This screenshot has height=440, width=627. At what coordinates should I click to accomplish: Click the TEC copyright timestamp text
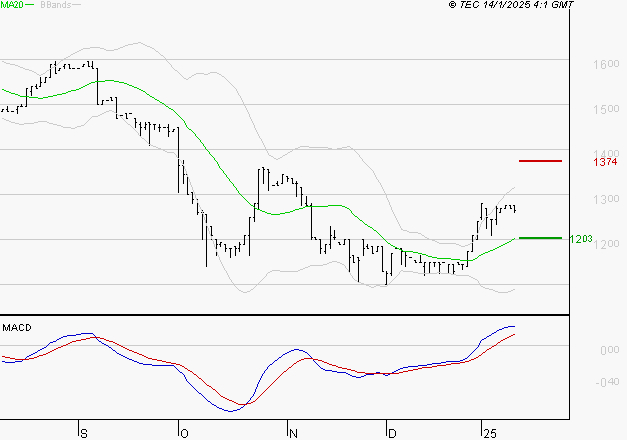click(511, 4)
